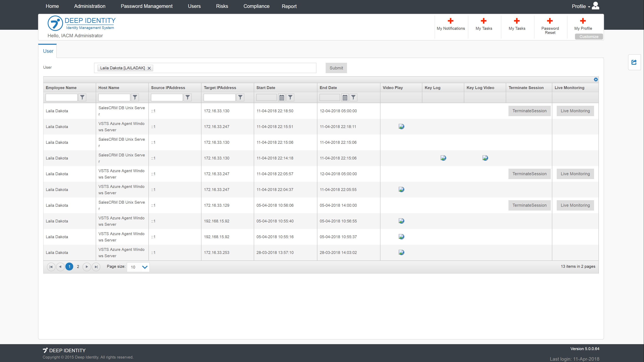The image size is (644, 362).
Task: Expand the Page size dropdown
Action: 145,267
